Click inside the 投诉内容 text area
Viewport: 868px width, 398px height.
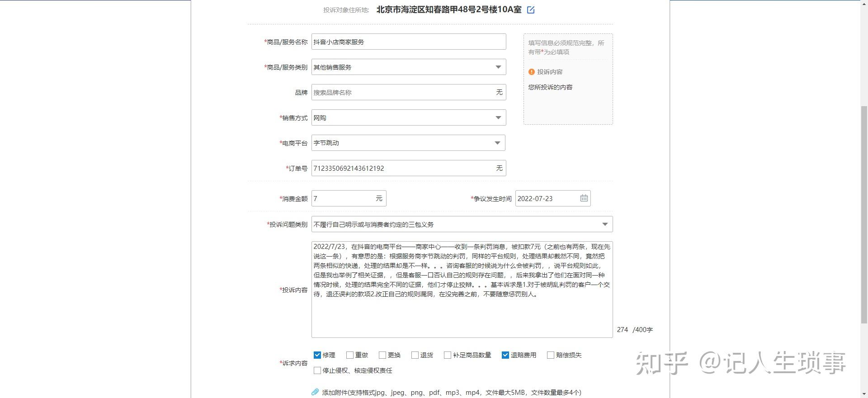462,290
